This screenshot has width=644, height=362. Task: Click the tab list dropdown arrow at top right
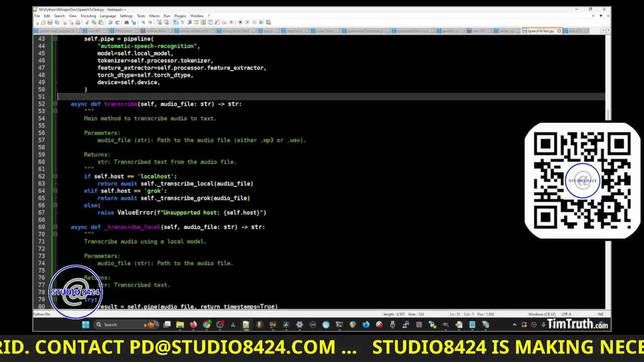click(601, 16)
